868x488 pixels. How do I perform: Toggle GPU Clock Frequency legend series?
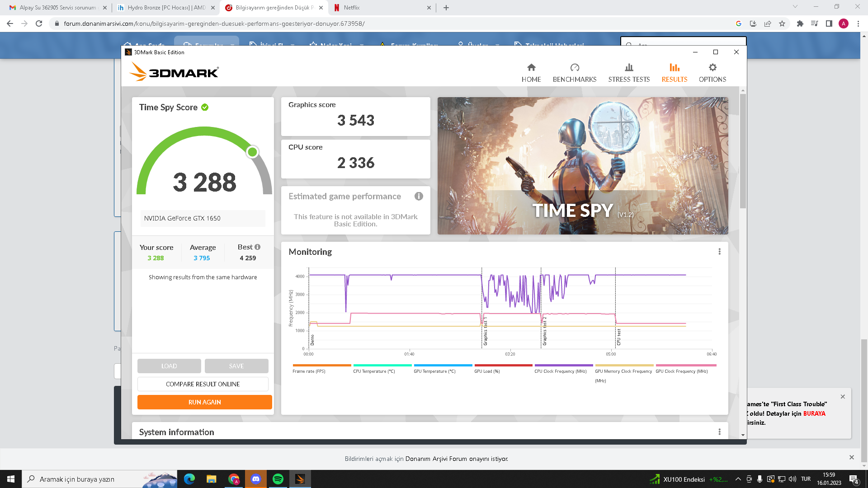685,369
